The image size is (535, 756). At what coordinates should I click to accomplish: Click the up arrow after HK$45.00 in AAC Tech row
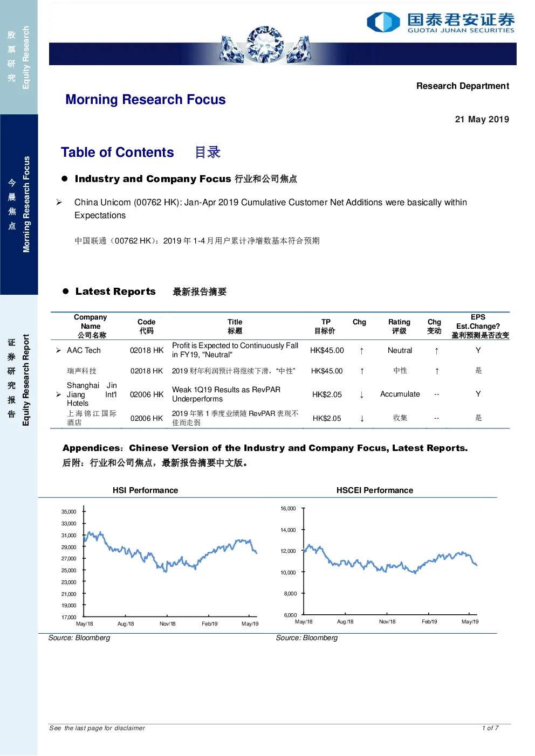click(x=361, y=351)
